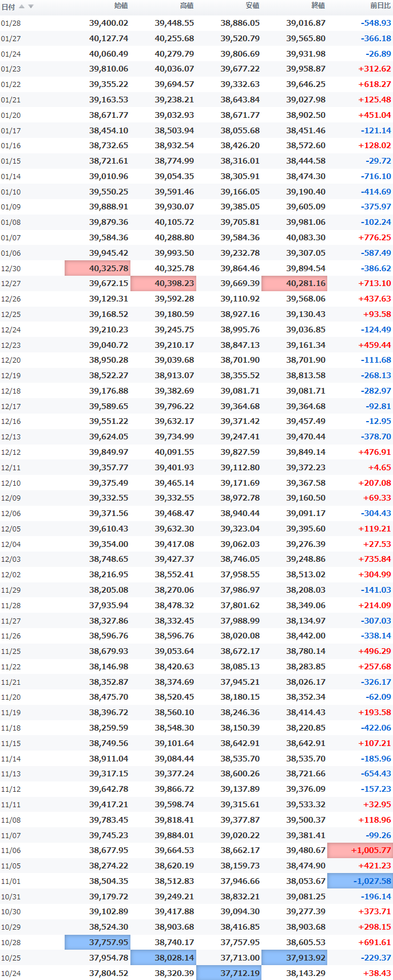
Task: Select high price 39,238.21
Action: [x=174, y=100]
